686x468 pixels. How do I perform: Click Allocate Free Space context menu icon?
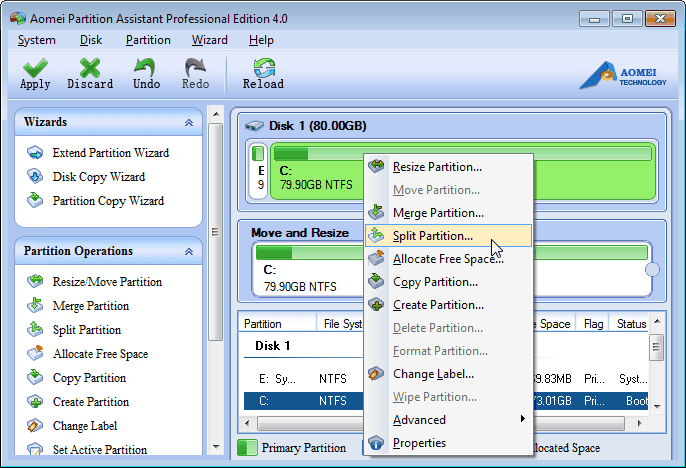[376, 258]
